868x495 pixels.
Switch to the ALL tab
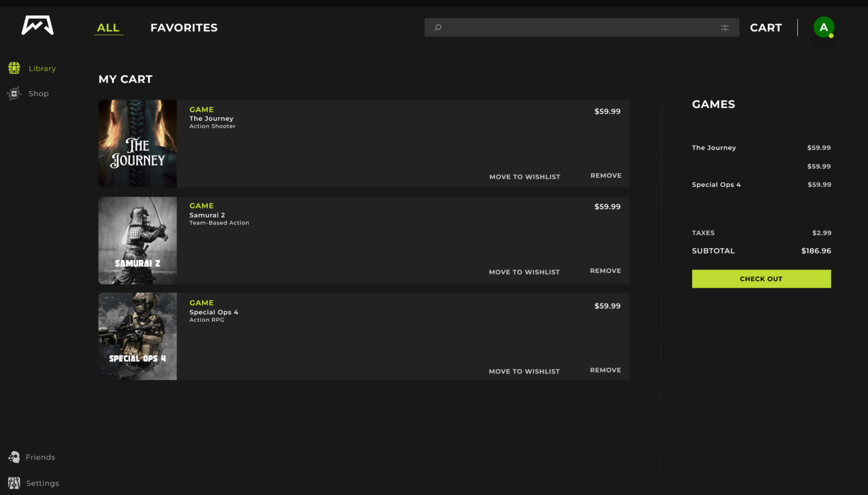[x=108, y=27]
